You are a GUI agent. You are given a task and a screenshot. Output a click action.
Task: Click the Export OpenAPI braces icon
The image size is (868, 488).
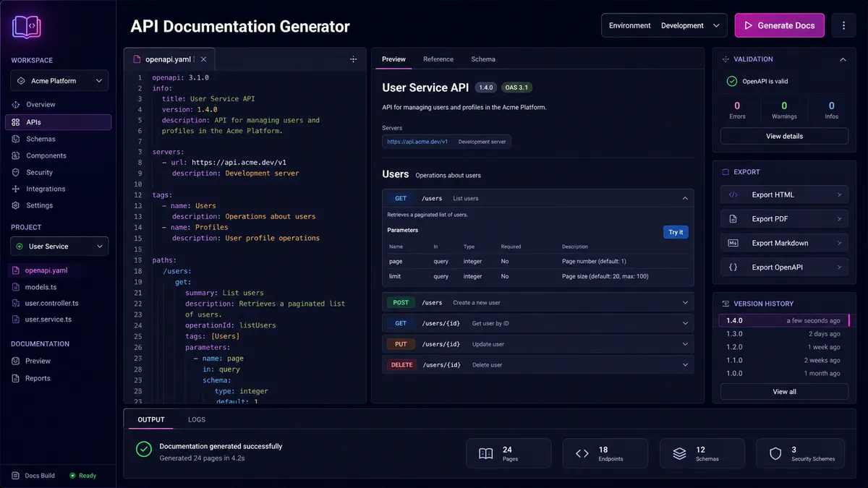[733, 267]
